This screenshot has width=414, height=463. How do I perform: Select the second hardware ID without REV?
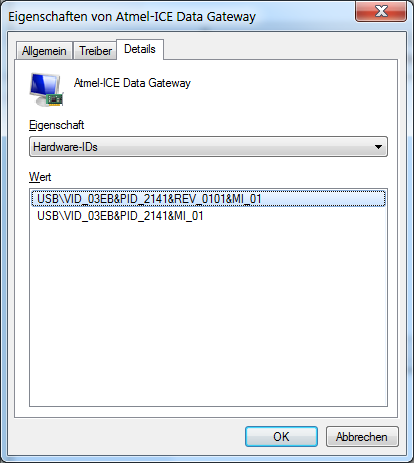[x=120, y=216]
